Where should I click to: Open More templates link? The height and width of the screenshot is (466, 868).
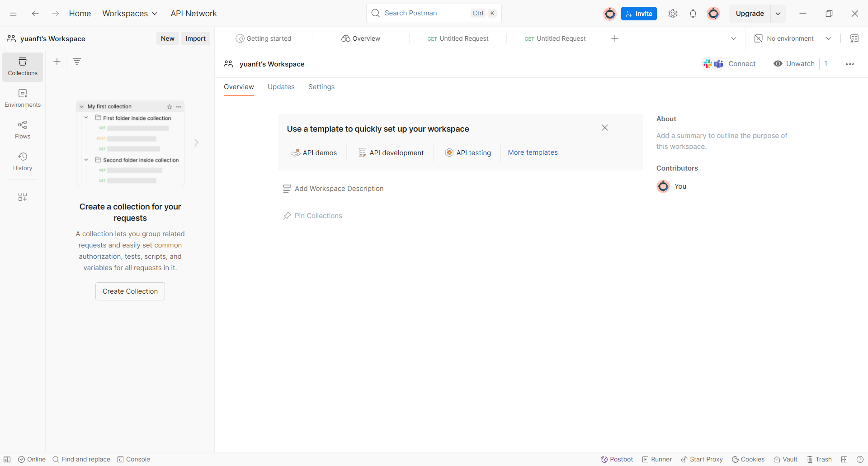tap(533, 152)
